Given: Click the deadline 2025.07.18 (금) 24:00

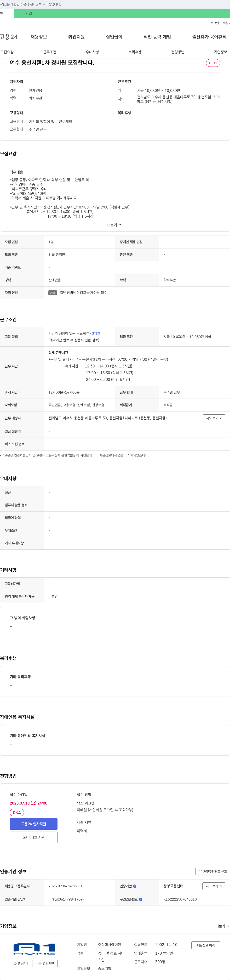Looking at the screenshot, I should point(29,803).
